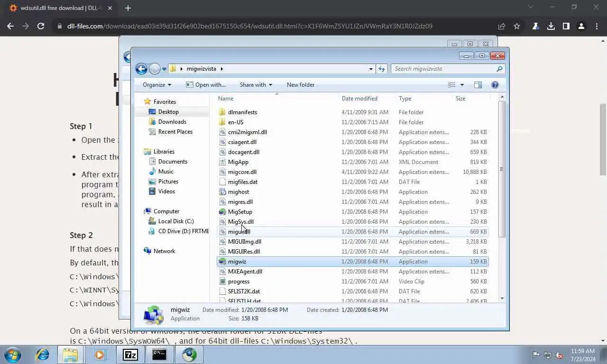Screen dimensions: 607x364
Task: Select Libraries in the navigation pane
Action: click(159, 152)
